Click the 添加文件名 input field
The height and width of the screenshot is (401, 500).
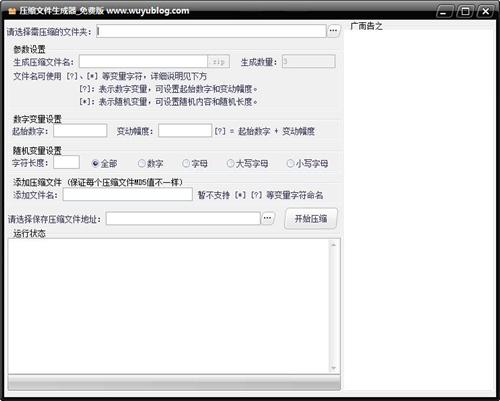click(x=128, y=194)
